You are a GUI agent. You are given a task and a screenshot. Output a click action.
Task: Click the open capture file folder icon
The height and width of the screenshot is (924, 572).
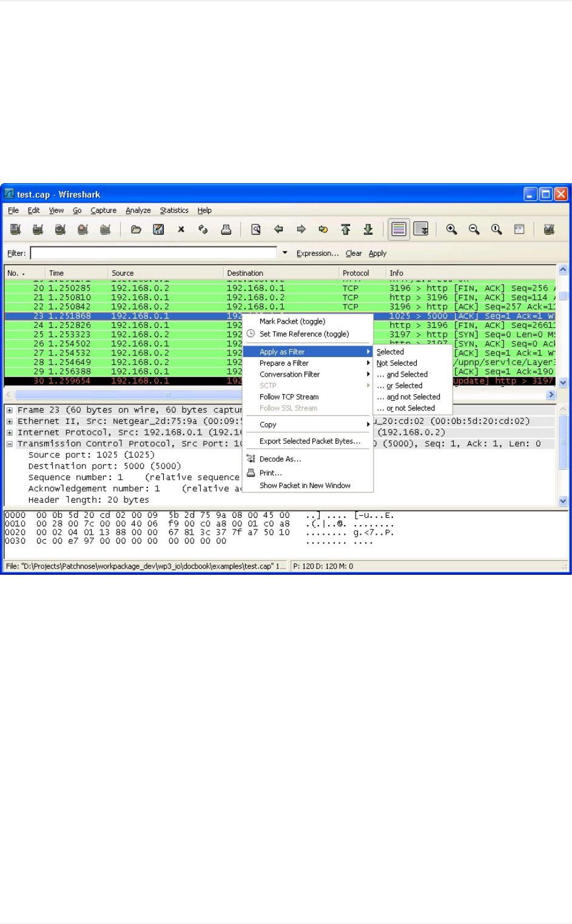[x=136, y=229]
